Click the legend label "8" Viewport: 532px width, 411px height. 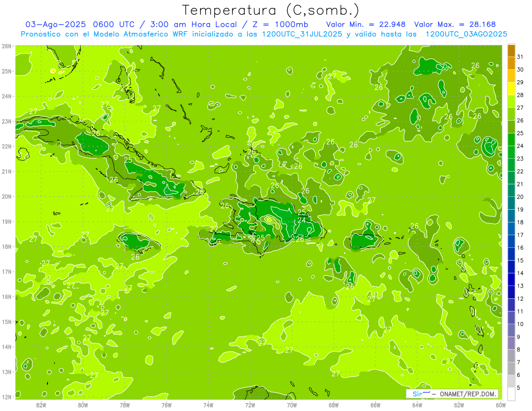[518, 349]
